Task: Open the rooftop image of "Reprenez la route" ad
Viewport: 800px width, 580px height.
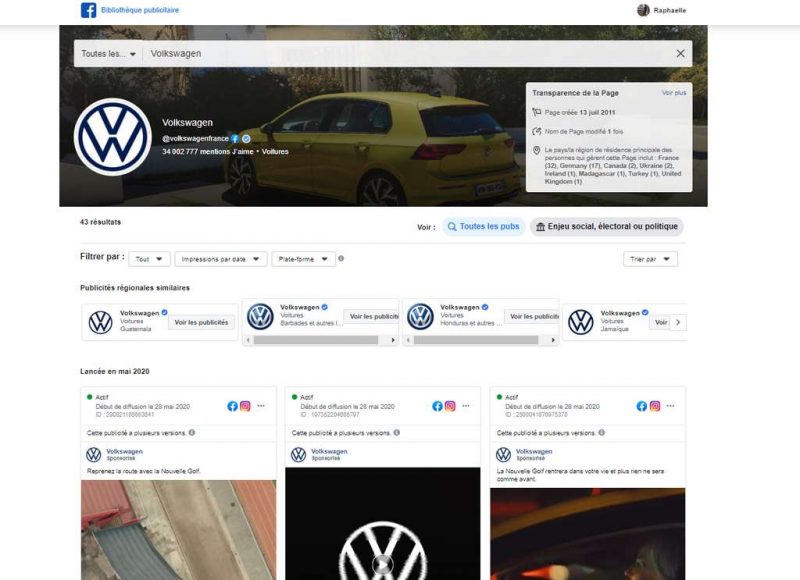Action: point(179,530)
